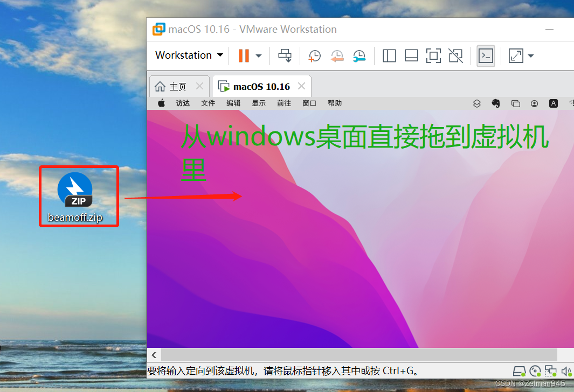Open the snapshot manager
Screen dimensions: 574x392
click(x=359, y=55)
